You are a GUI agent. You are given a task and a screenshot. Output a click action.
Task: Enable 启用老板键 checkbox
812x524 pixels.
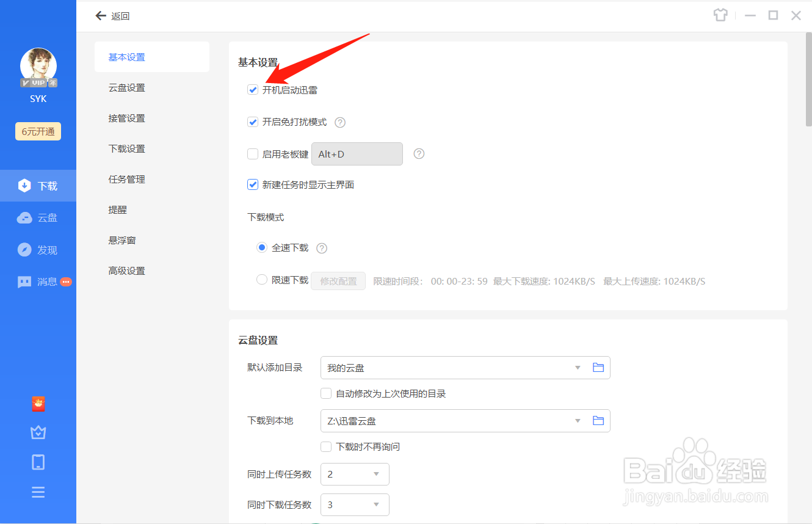coord(253,154)
